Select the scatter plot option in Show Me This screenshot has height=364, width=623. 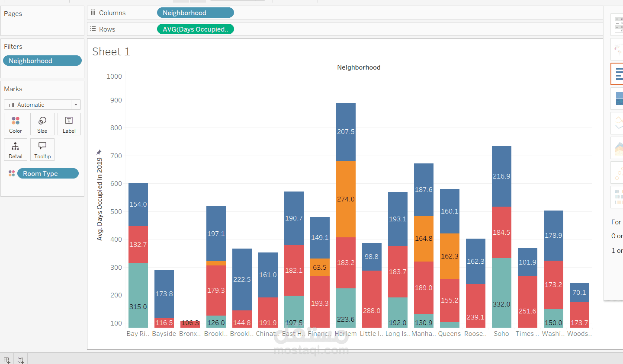coord(618,172)
